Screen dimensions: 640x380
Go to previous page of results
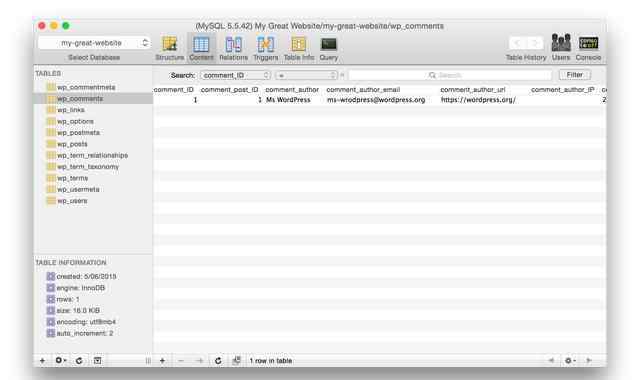[551, 360]
